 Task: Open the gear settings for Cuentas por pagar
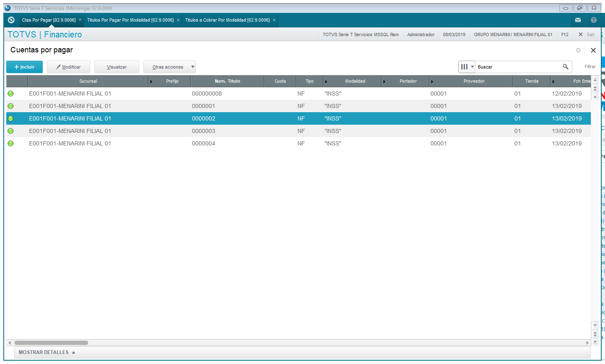pyautogui.click(x=578, y=50)
